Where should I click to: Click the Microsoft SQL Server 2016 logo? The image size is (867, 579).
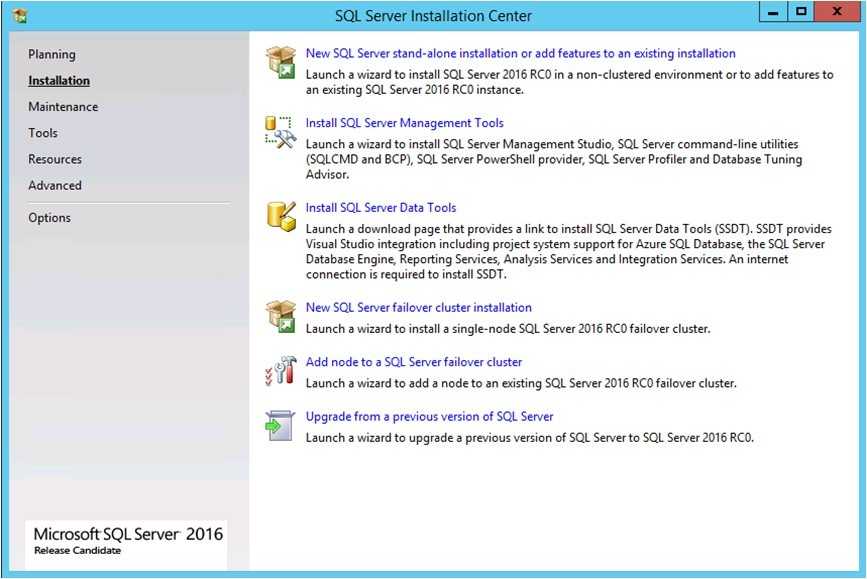126,544
